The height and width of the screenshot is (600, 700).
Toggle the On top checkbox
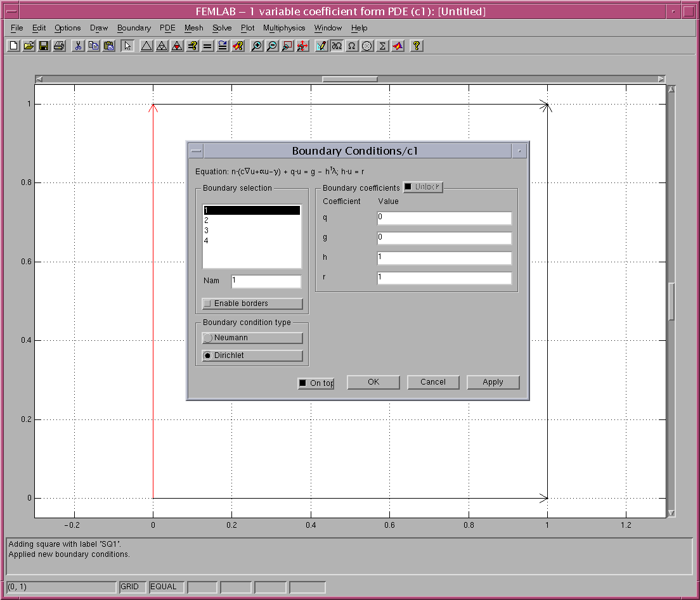316,383
